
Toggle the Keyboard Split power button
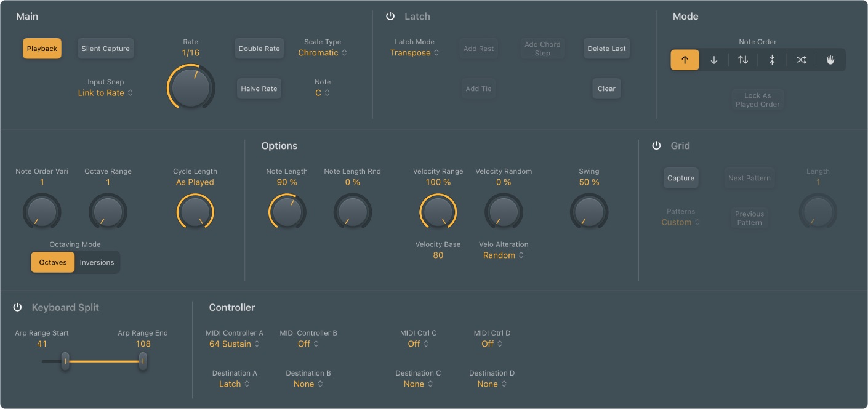tap(17, 307)
